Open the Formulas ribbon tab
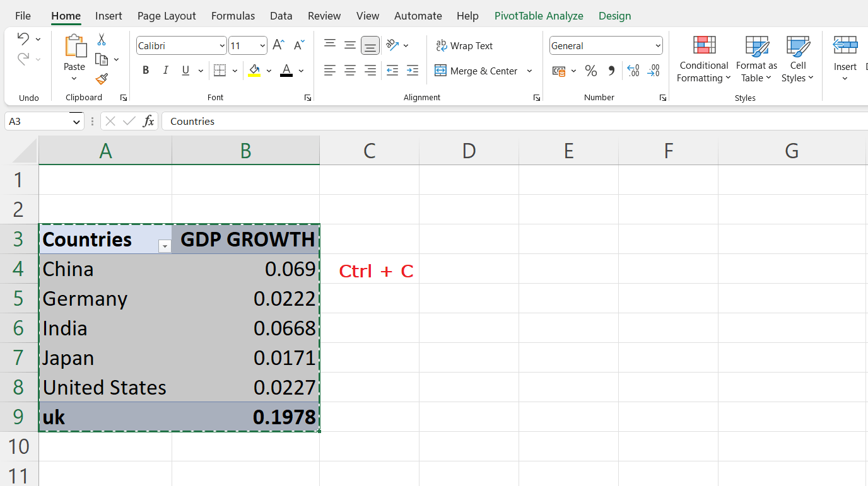 [x=233, y=16]
